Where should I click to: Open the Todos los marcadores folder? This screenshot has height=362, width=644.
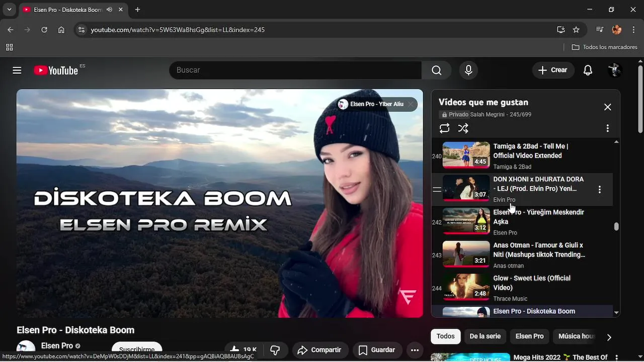(605, 47)
